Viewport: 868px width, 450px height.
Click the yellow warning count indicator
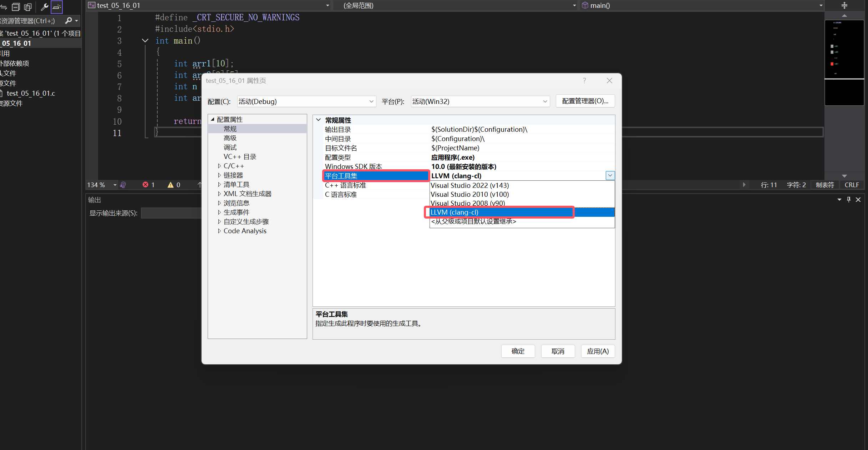pos(174,185)
